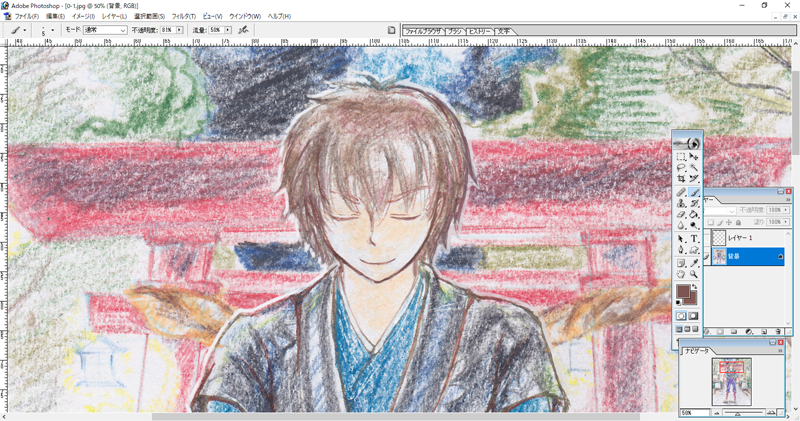Open the ナビゲータ panel flyout menu arrows
The height and width of the screenshot is (421, 800).
coord(780,351)
